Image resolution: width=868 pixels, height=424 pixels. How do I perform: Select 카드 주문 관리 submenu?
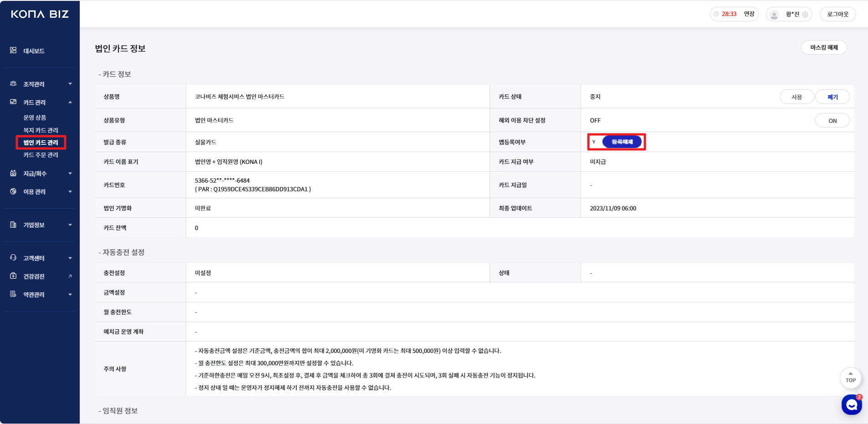click(41, 155)
